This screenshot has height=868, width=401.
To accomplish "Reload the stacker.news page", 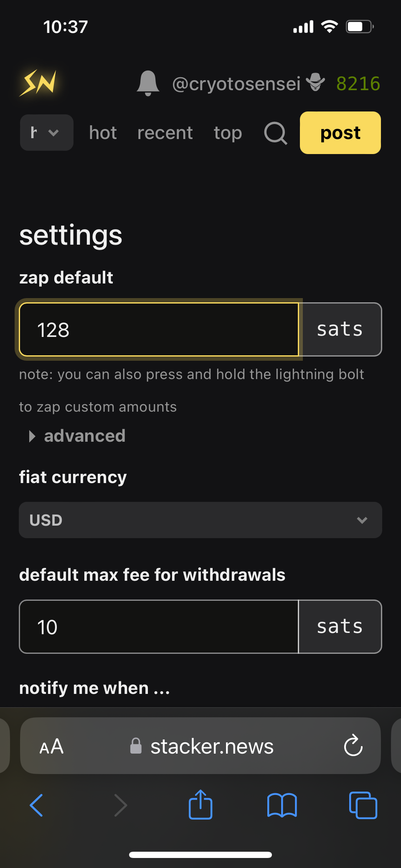I will point(353,746).
